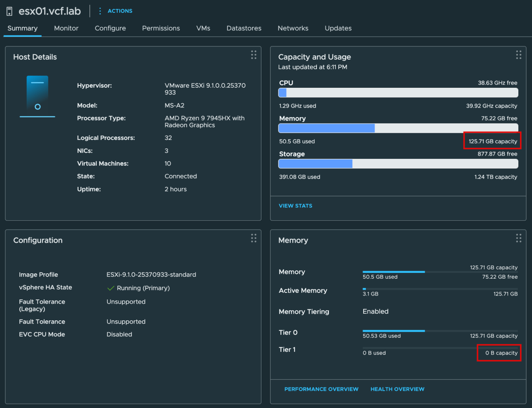The width and height of the screenshot is (532, 408).
Task: Open the Networks tab
Action: coord(293,28)
